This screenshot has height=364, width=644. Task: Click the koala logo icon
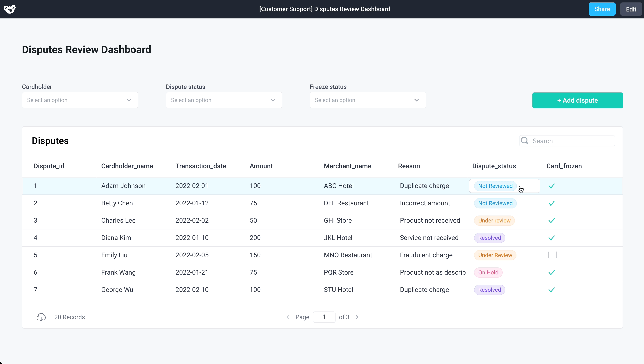tap(10, 9)
